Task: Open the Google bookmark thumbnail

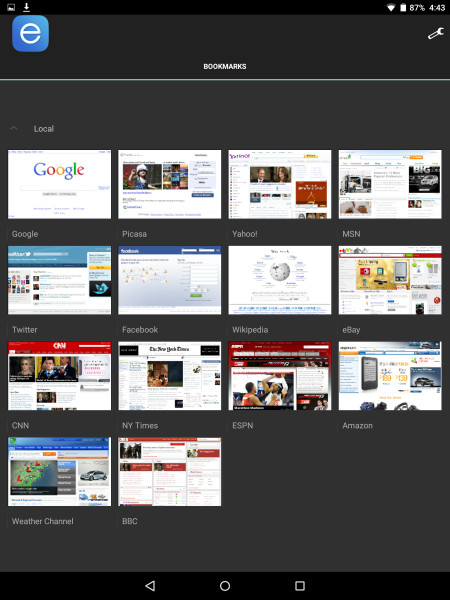Action: [x=60, y=184]
